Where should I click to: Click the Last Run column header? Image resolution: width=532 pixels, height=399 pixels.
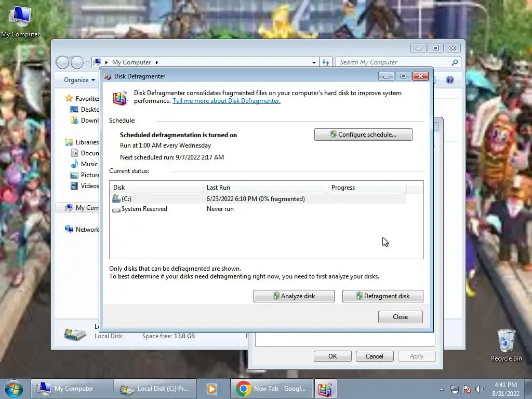pos(265,187)
